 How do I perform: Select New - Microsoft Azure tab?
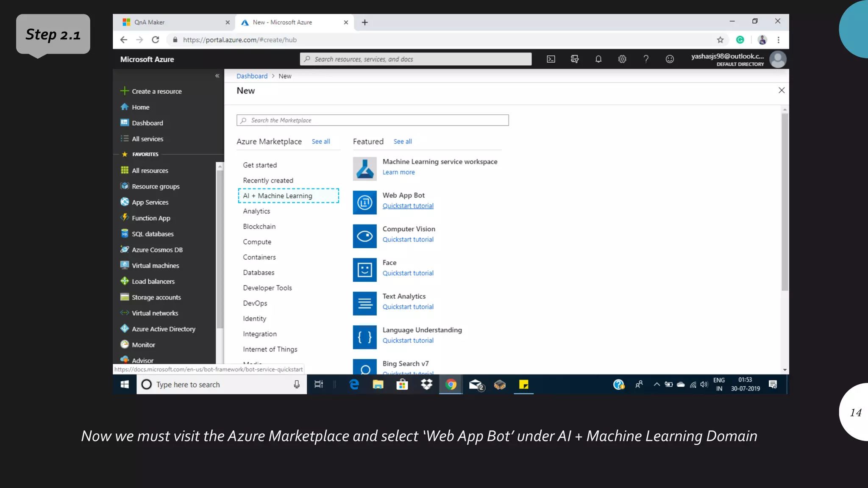[294, 22]
